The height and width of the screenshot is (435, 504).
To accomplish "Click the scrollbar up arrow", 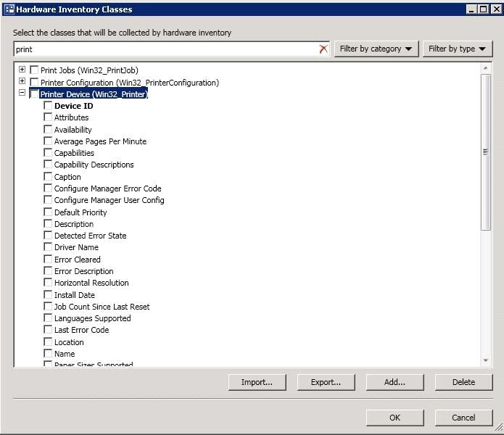I will point(485,68).
